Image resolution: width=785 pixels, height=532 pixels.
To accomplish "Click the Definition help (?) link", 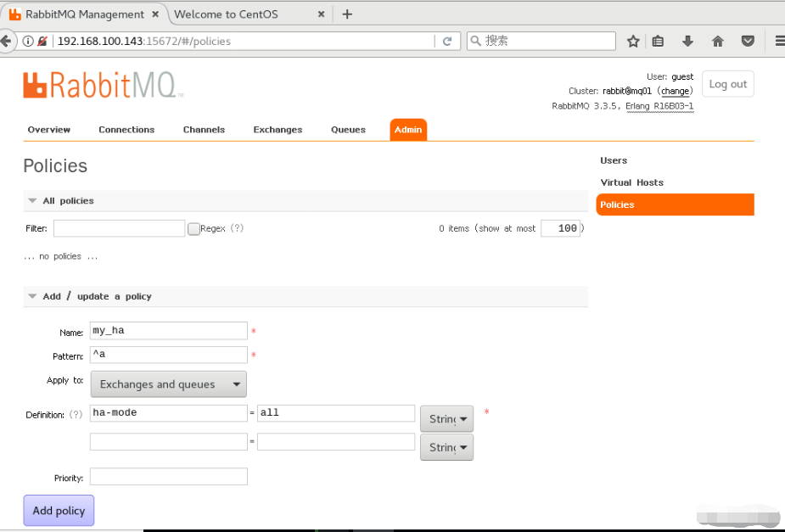I will point(76,414).
